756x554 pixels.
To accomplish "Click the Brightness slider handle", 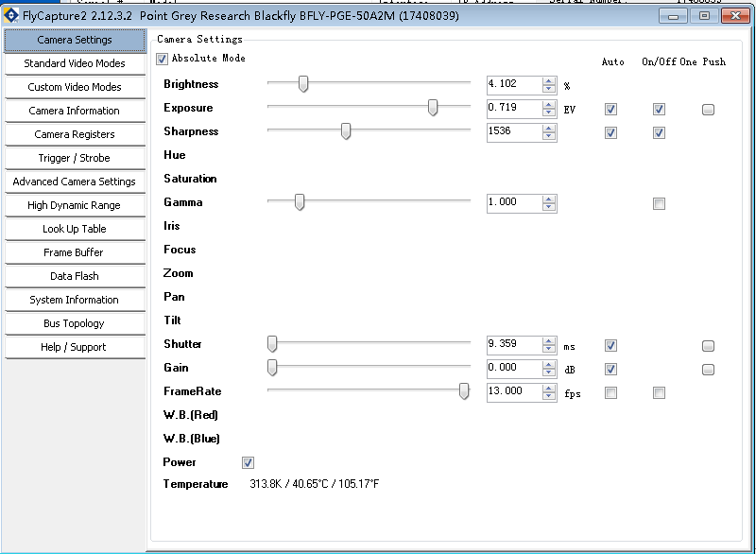I will coord(303,84).
